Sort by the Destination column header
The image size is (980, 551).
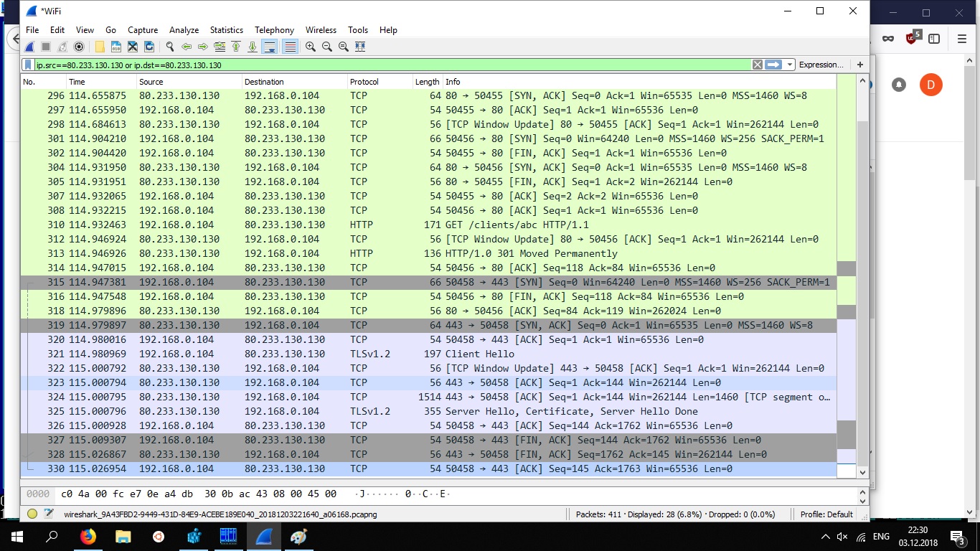tap(294, 82)
